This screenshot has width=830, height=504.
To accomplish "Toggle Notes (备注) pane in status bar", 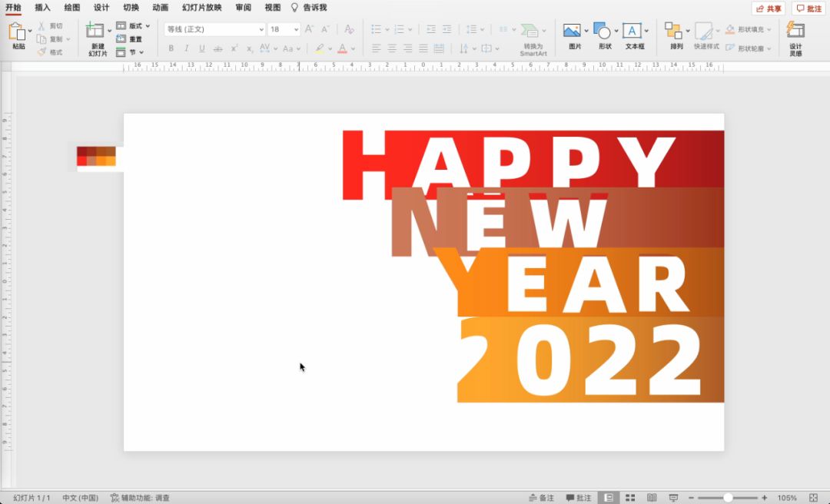I will [541, 498].
